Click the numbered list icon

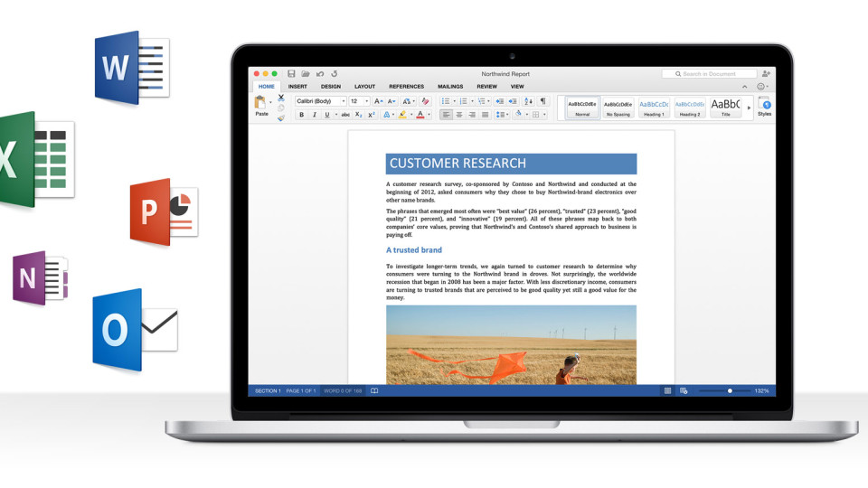463,101
